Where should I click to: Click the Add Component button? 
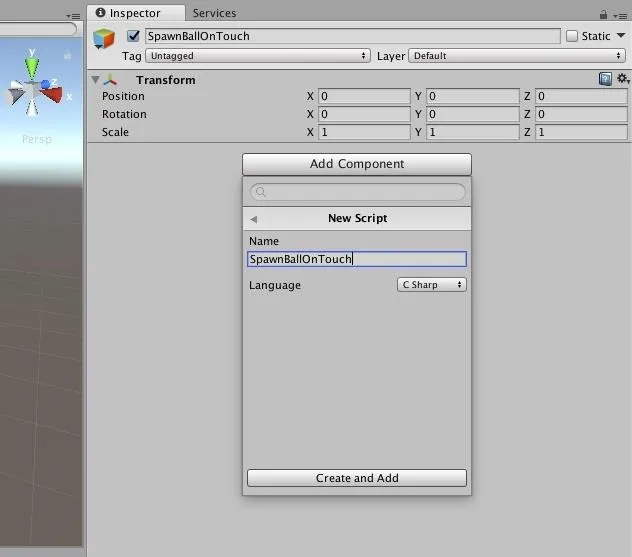(x=357, y=164)
